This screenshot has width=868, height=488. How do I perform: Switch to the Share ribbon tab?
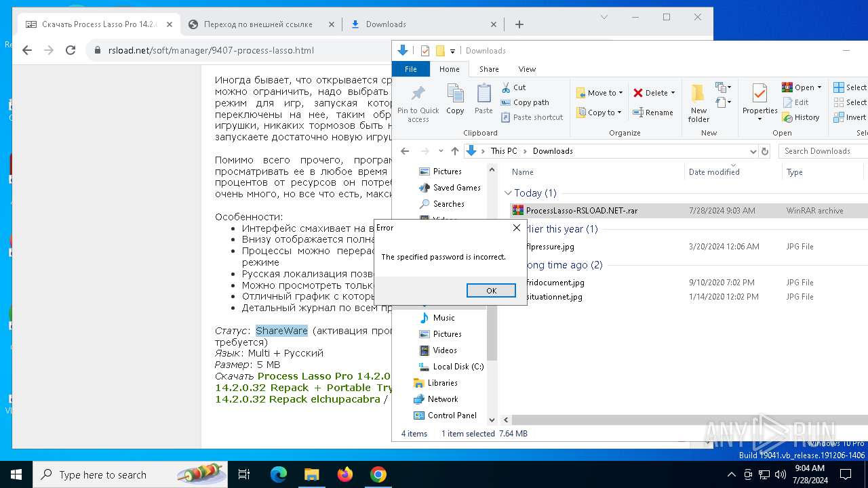pos(489,69)
